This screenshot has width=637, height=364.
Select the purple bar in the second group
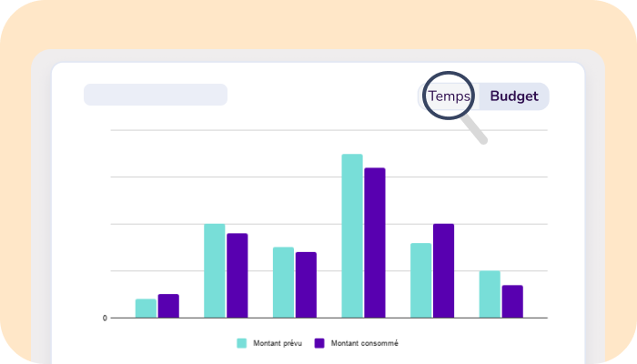[x=237, y=276]
